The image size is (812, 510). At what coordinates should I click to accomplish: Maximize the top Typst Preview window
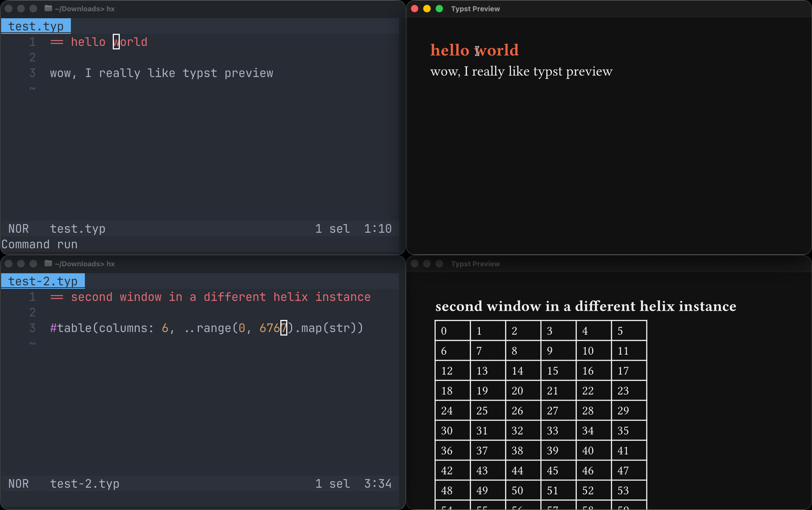tap(439, 9)
